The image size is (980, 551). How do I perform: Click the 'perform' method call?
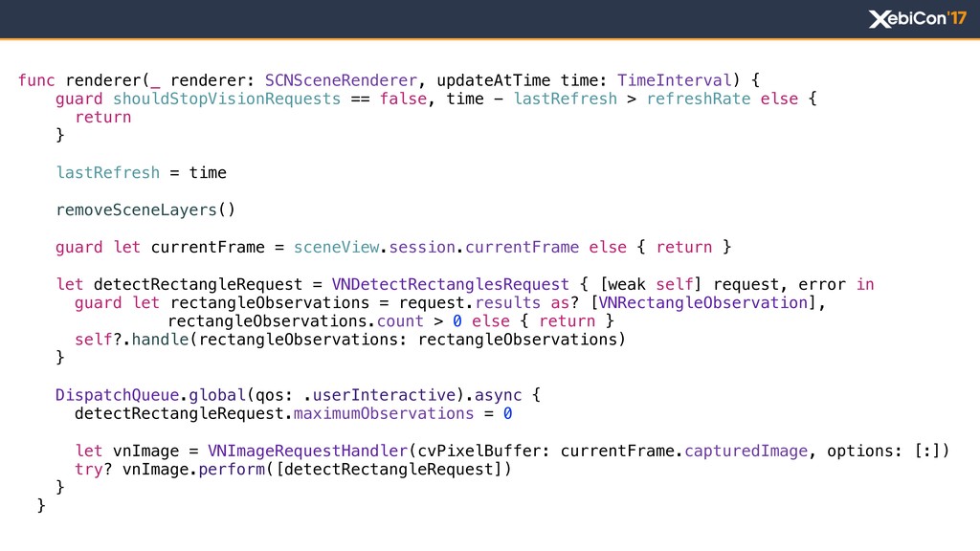pyautogui.click(x=232, y=470)
